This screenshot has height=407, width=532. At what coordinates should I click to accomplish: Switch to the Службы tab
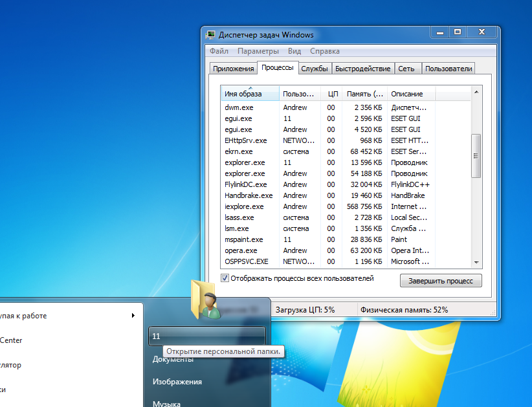[x=314, y=69]
